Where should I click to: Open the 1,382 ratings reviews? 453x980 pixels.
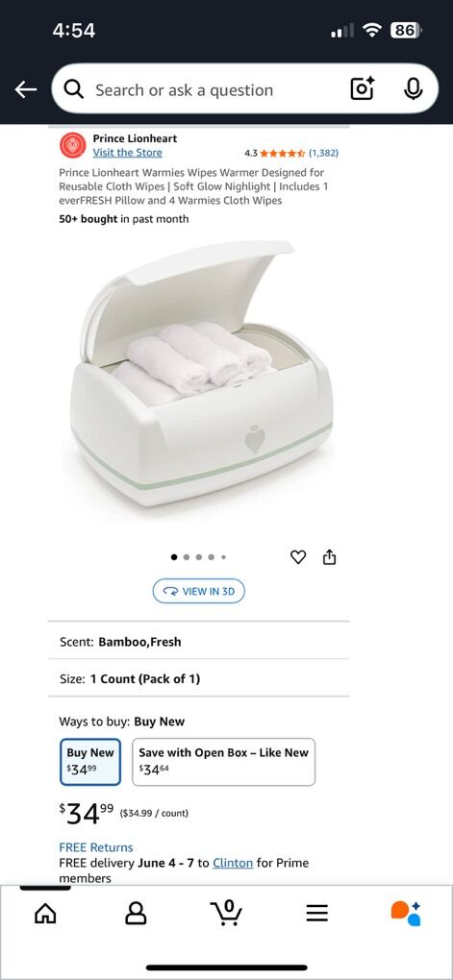pyautogui.click(x=323, y=153)
